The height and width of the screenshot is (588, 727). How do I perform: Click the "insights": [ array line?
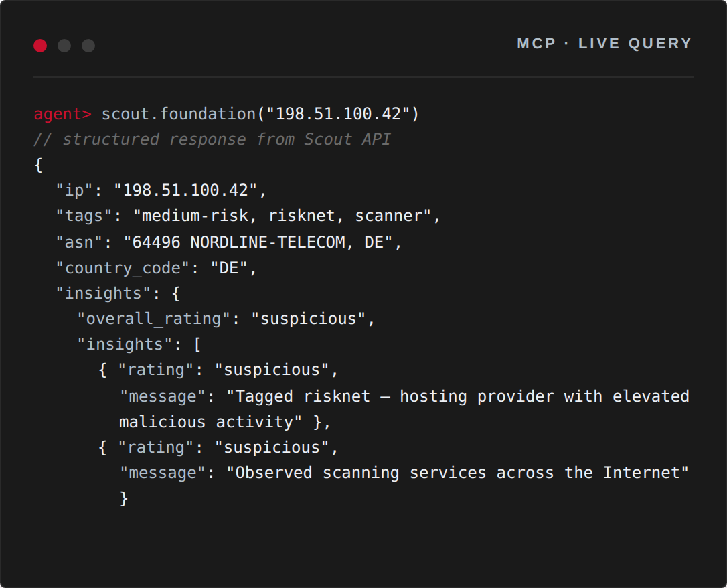click(139, 344)
